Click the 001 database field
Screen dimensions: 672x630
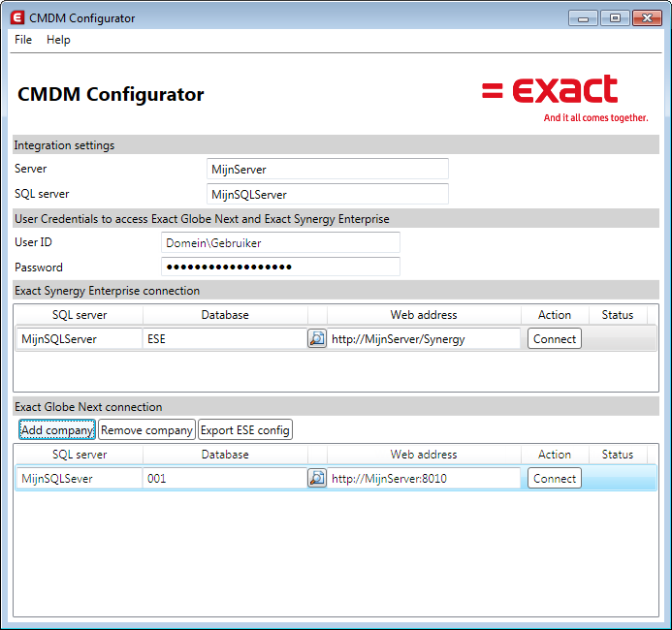pos(224,479)
